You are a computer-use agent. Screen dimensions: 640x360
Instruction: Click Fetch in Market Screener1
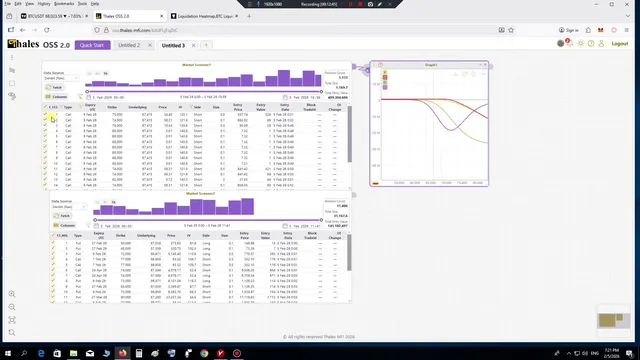(54, 87)
